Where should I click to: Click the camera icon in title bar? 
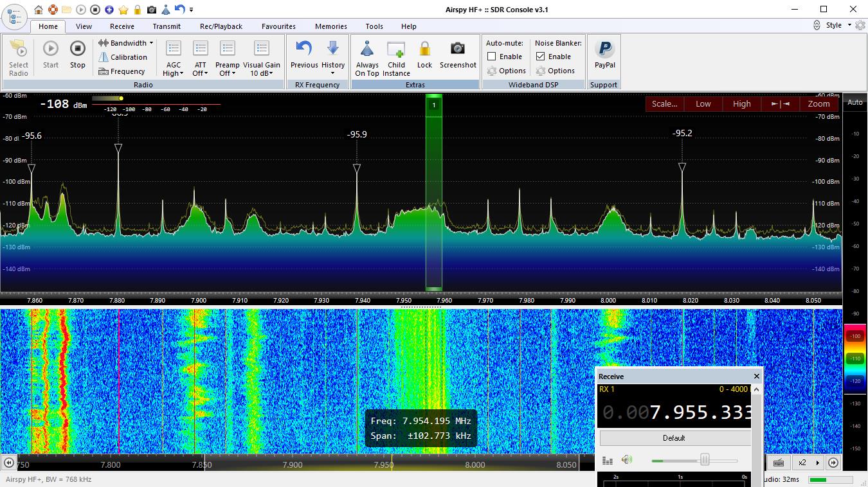coord(152,10)
